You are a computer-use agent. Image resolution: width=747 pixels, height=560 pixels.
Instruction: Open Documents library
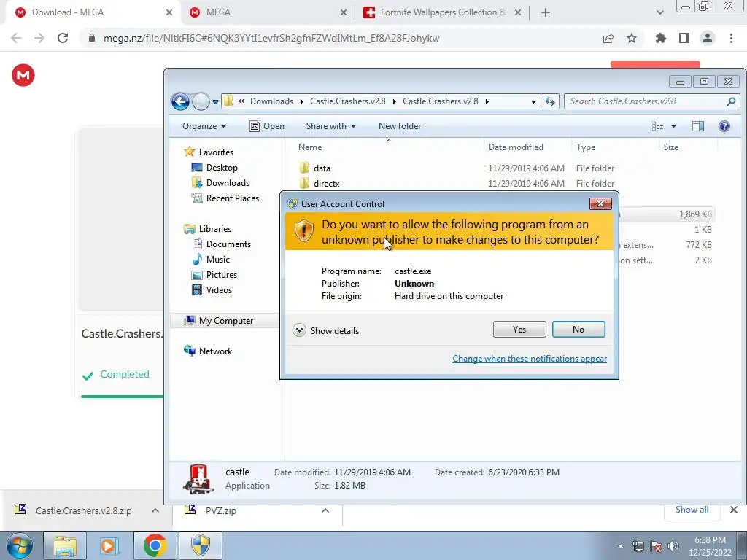point(228,244)
